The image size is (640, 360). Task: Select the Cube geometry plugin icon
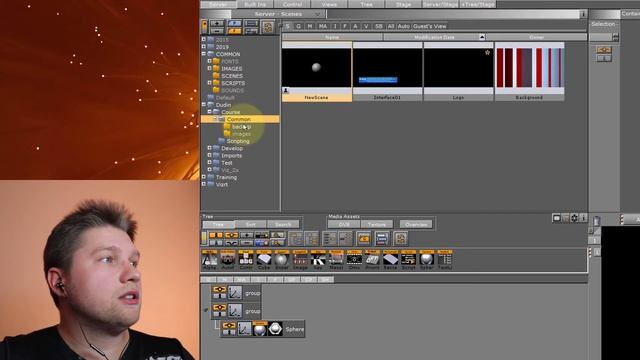tap(264, 260)
